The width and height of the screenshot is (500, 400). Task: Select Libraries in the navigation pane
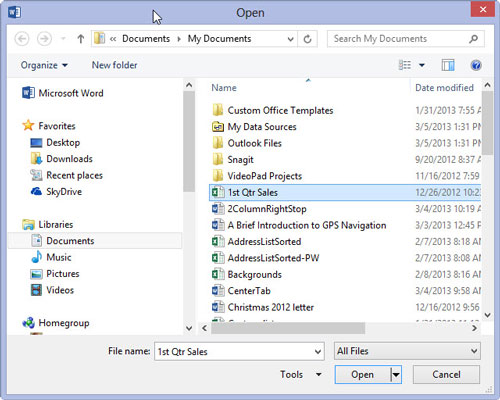(48, 224)
